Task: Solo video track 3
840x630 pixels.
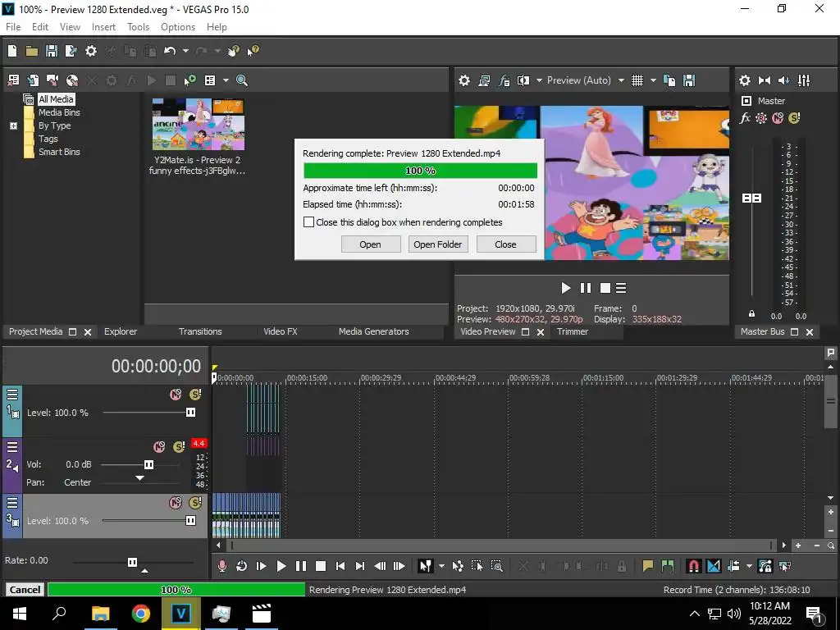Action: 195,503
